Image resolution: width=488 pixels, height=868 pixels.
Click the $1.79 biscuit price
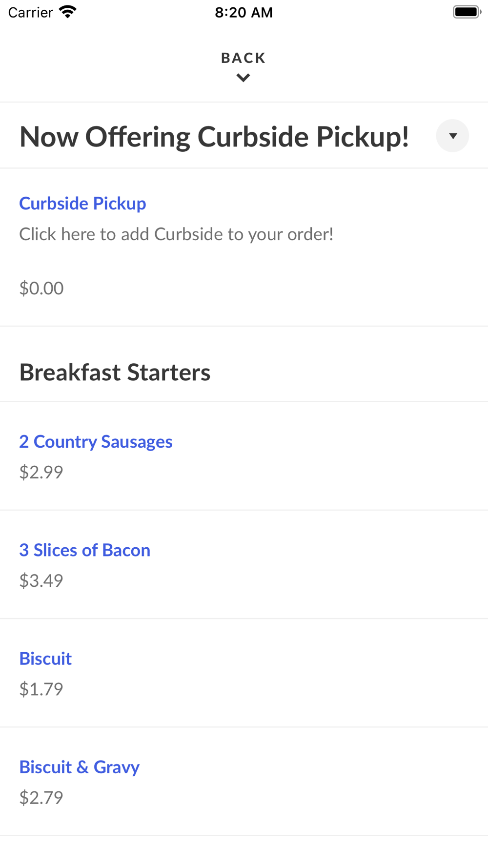point(41,689)
